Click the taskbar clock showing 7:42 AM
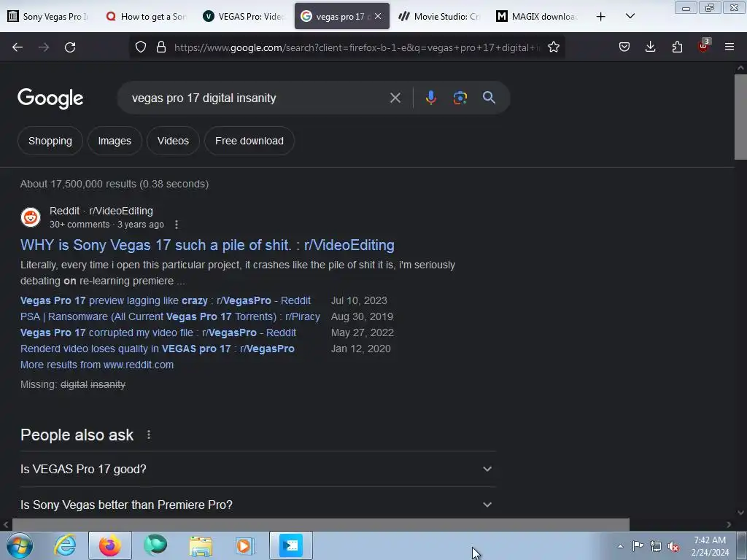 click(x=710, y=546)
